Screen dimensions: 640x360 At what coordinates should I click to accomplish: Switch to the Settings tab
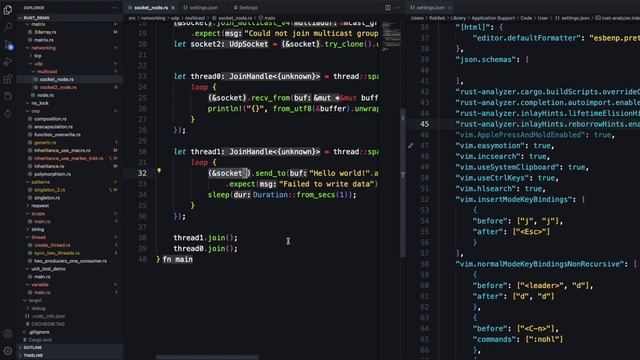click(x=245, y=8)
